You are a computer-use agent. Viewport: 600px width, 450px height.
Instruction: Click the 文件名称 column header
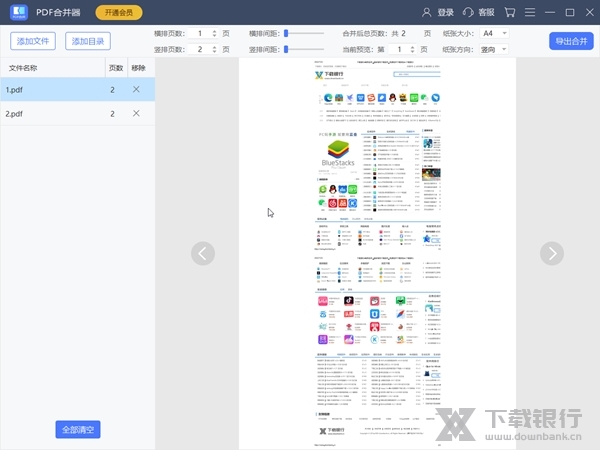point(23,68)
